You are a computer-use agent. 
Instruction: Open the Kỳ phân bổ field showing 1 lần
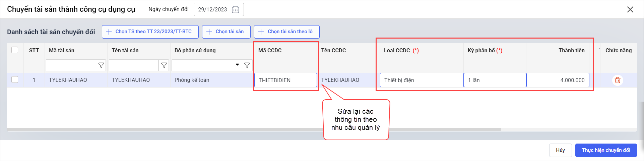(495, 80)
